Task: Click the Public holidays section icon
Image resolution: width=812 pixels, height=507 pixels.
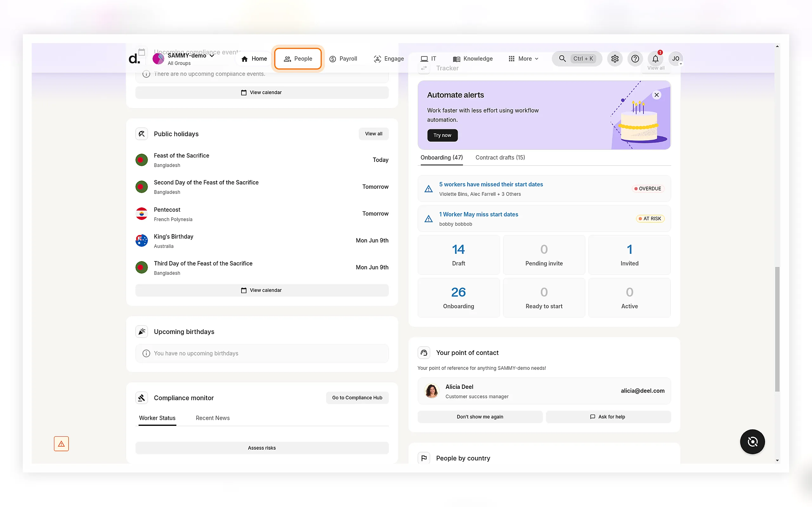Action: pyautogui.click(x=141, y=134)
